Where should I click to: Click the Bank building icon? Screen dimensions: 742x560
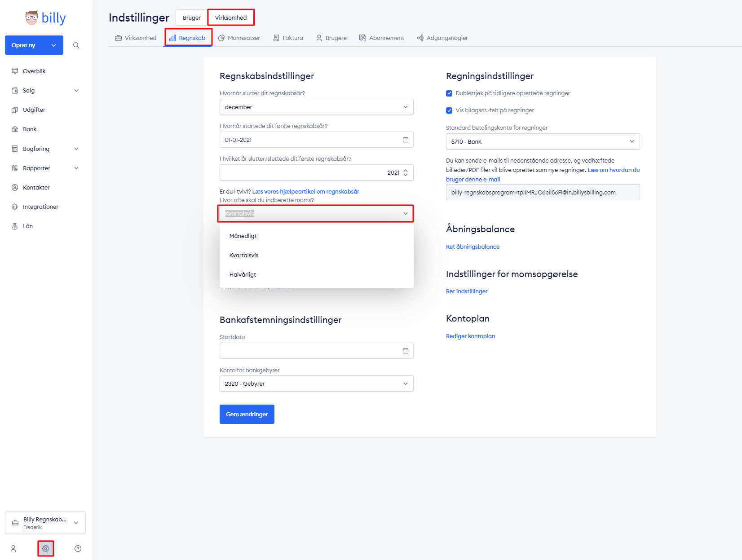click(x=15, y=129)
